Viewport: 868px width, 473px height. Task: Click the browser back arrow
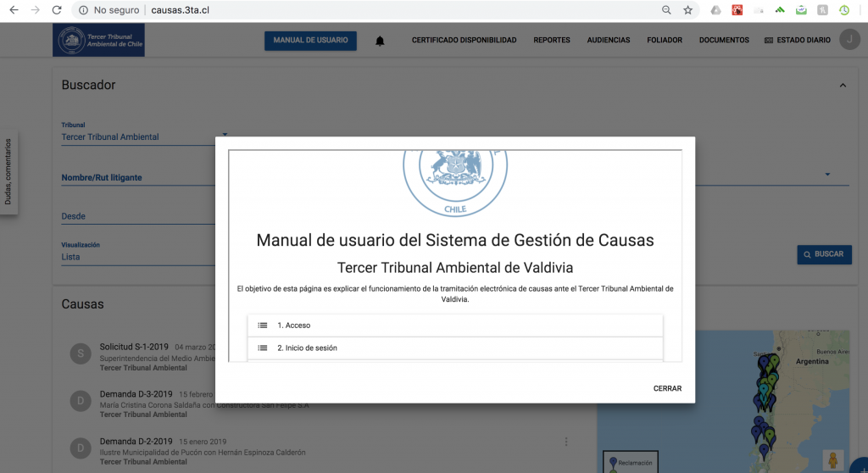click(x=13, y=10)
